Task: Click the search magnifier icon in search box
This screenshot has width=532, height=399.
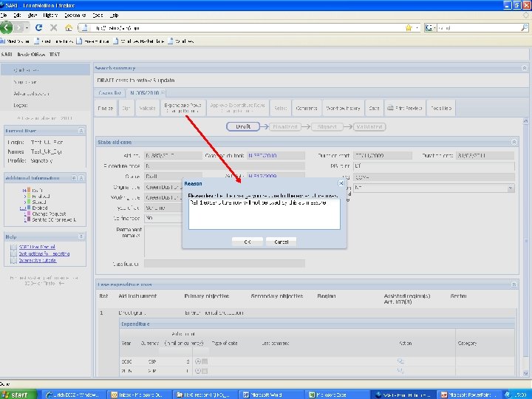Action: pos(524,28)
